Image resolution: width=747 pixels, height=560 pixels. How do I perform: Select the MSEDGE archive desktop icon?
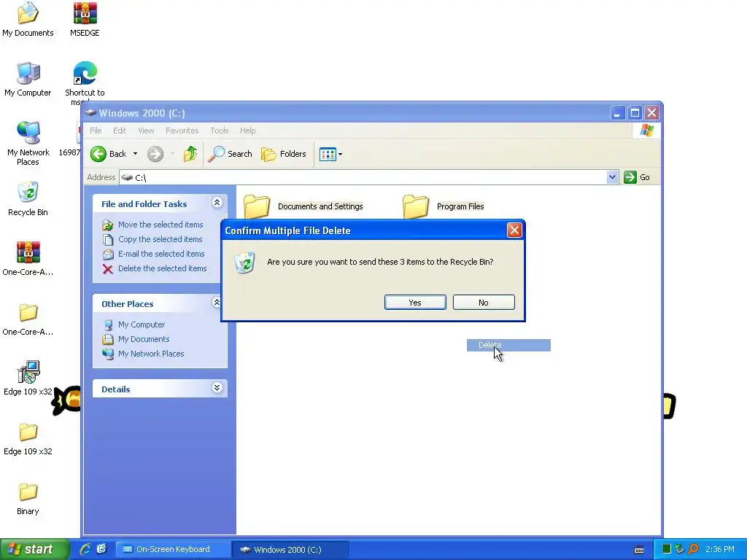85,13
